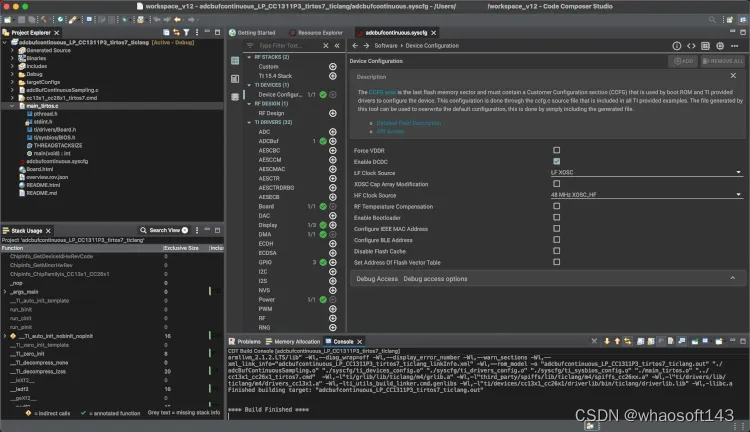Uncheck Enable DCDC checkbox
Viewport: 750px width, 432px height.
tap(556, 161)
